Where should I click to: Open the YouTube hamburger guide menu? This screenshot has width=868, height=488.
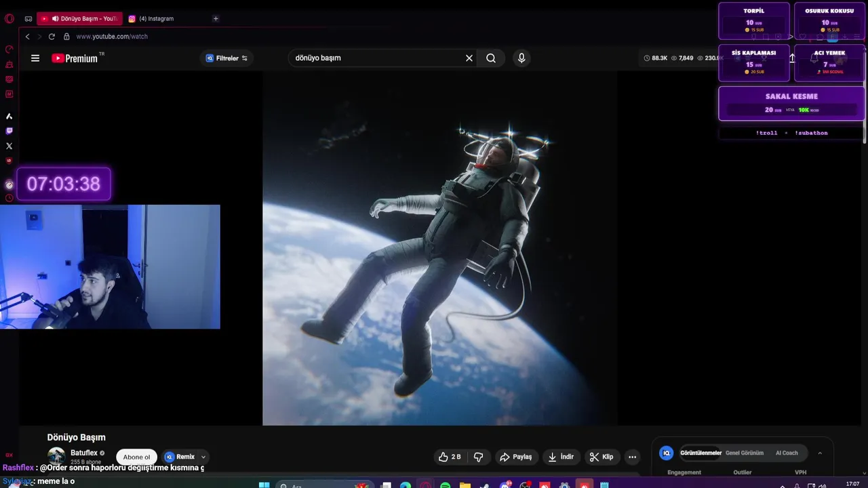[x=35, y=58]
